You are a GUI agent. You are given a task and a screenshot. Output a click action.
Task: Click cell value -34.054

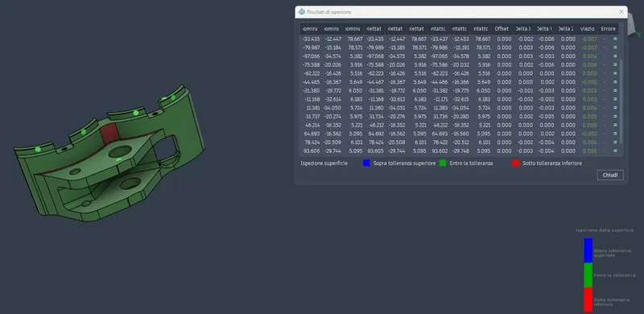tap(460, 108)
